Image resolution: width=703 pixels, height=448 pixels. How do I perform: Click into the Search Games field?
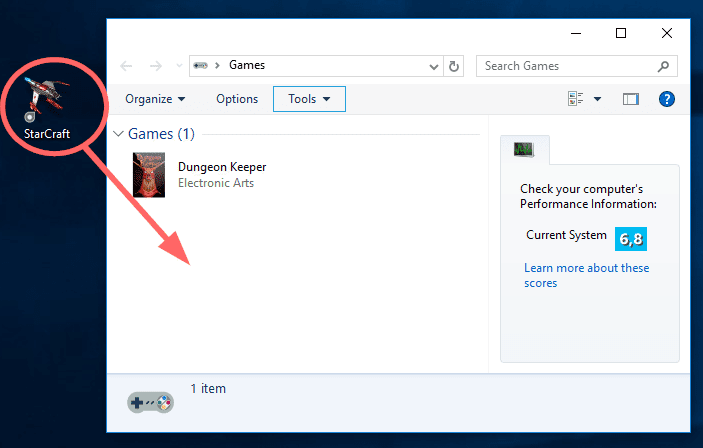coord(565,66)
